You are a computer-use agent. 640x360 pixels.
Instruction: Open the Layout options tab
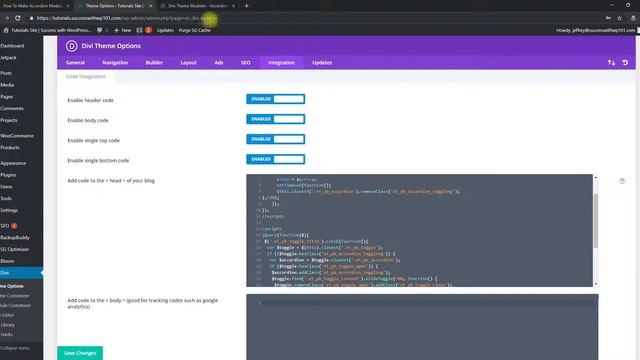pos(189,63)
